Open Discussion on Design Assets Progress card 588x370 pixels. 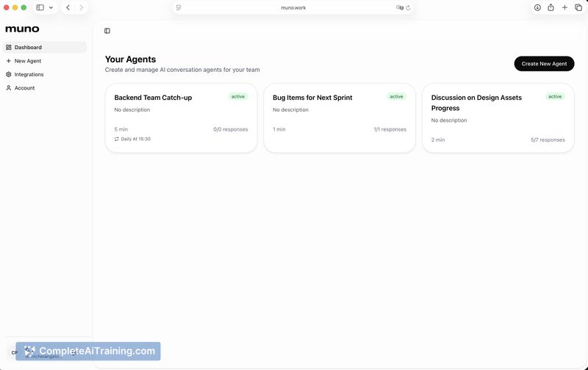click(498, 118)
